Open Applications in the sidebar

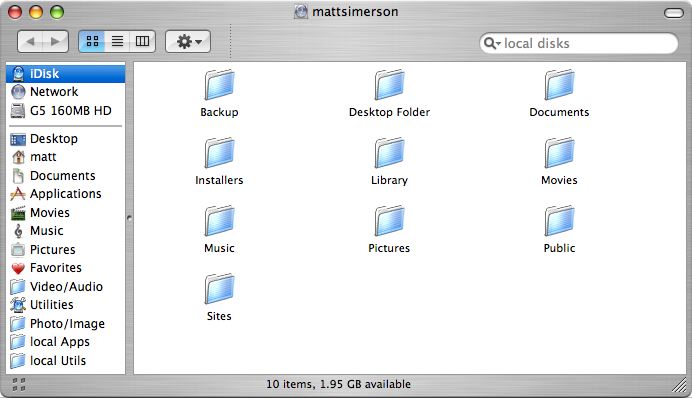click(x=66, y=194)
